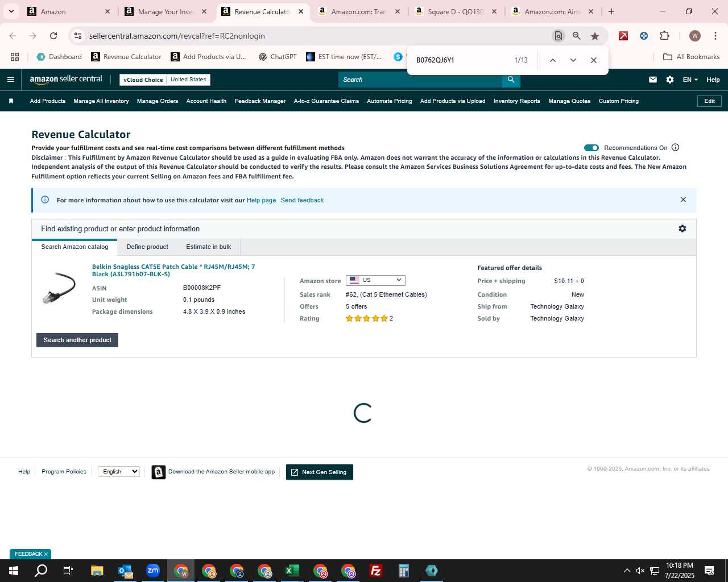Close the FEEDBACK tab at bottom left
The width and height of the screenshot is (728, 582).
(46, 554)
